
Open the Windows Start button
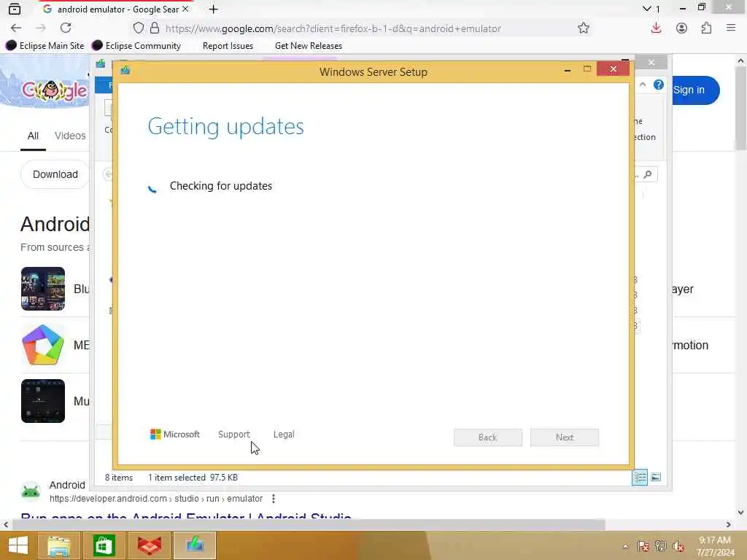[18, 545]
